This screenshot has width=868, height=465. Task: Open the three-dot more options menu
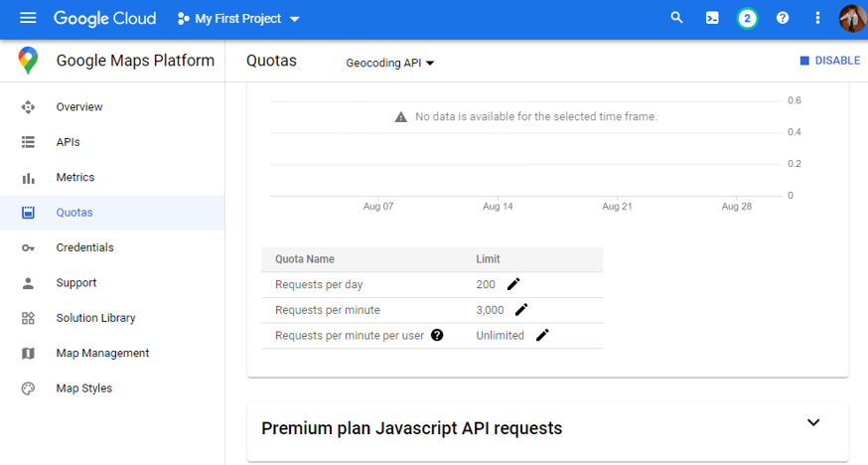[817, 18]
